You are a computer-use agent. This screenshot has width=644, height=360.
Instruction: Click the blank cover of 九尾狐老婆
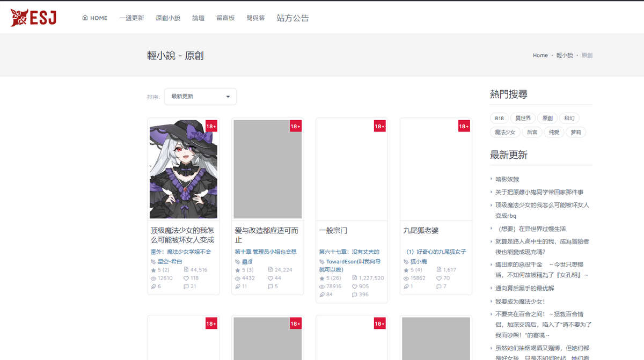point(436,169)
